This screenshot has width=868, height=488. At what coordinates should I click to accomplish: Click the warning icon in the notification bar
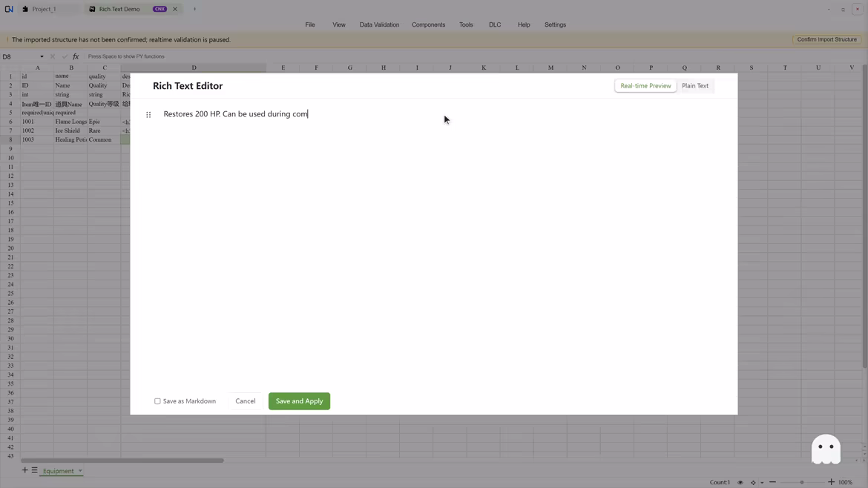7,40
